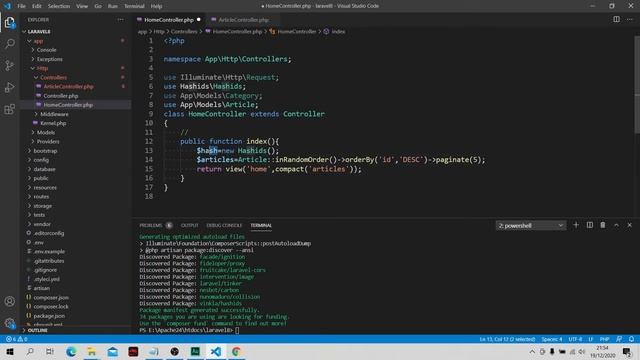
Task: Close the terminal panel
Action: 629,225
